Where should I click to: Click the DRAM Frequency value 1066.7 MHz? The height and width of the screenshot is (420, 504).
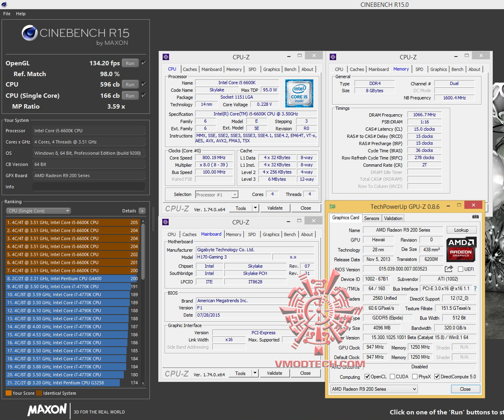tap(424, 115)
